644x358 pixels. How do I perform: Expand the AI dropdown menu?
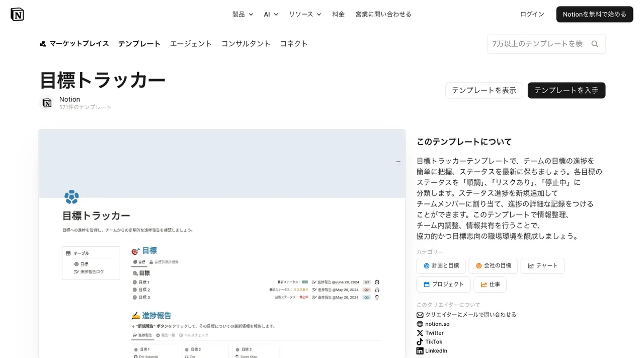[x=271, y=14]
